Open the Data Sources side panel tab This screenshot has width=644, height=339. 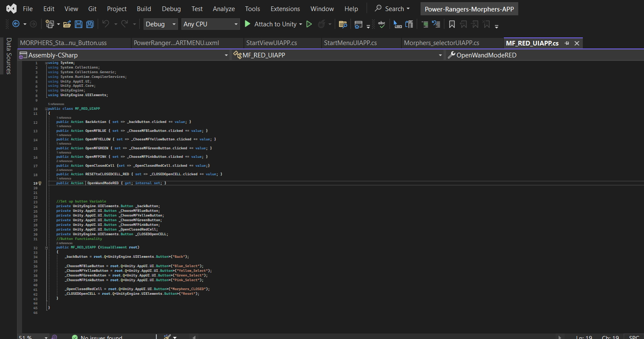point(8,56)
